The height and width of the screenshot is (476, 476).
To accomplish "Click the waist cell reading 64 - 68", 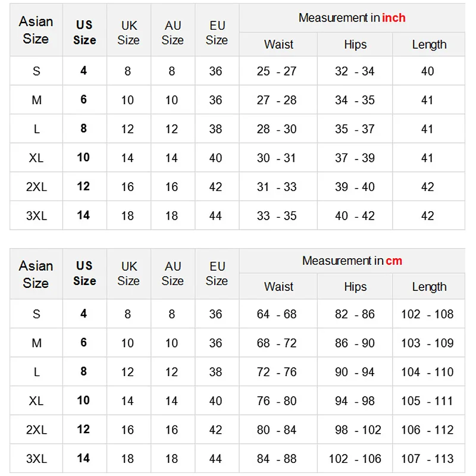I will pos(277,314).
